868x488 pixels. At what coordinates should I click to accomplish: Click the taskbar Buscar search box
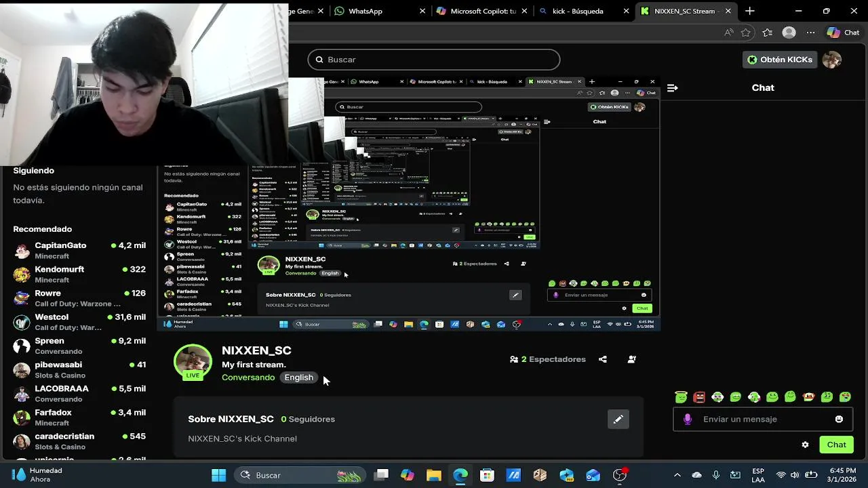(301, 475)
